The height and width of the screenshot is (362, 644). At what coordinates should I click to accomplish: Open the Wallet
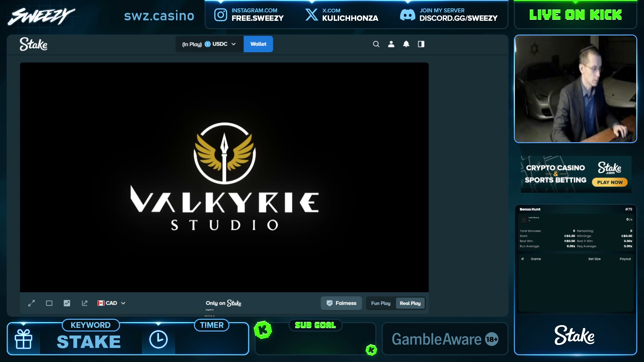pyautogui.click(x=258, y=44)
